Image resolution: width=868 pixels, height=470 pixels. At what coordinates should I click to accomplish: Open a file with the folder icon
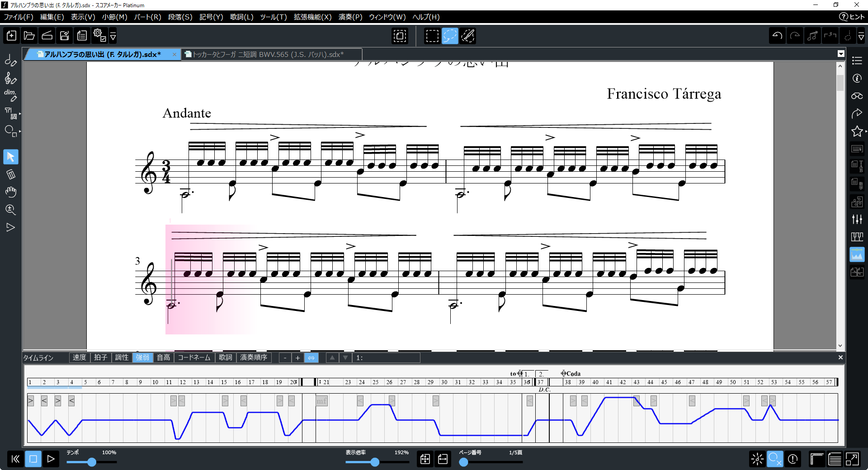tap(29, 36)
